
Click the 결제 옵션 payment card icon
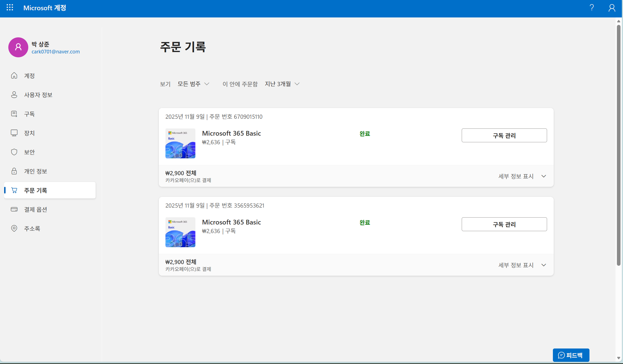pos(14,209)
